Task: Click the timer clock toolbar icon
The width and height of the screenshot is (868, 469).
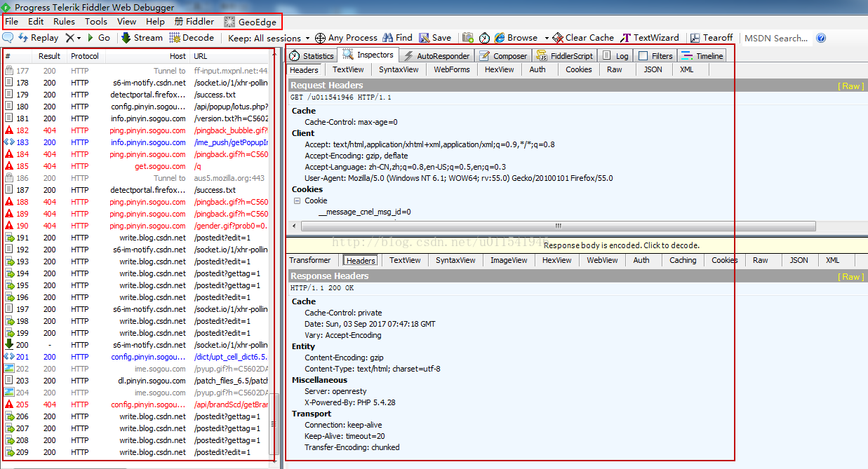Action: [x=485, y=38]
